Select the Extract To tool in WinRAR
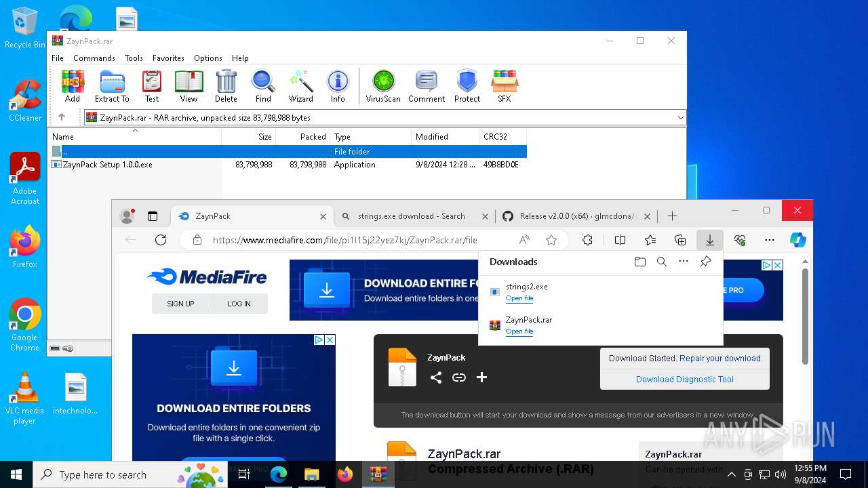 point(112,86)
